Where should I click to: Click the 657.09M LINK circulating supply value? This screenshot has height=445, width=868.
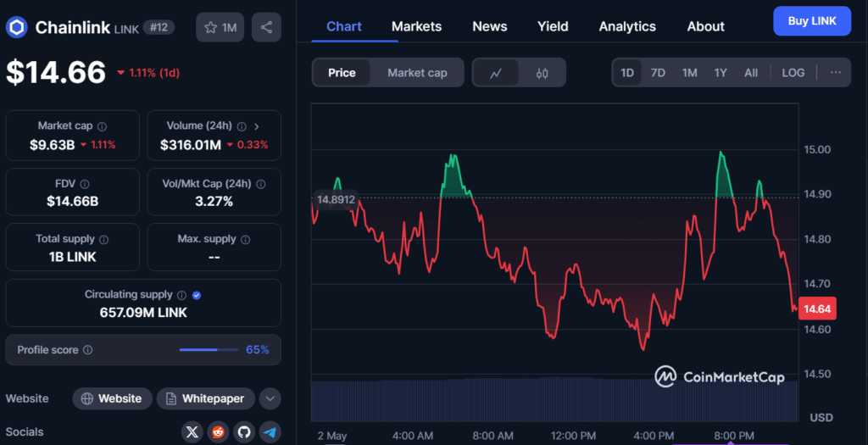pyautogui.click(x=143, y=313)
